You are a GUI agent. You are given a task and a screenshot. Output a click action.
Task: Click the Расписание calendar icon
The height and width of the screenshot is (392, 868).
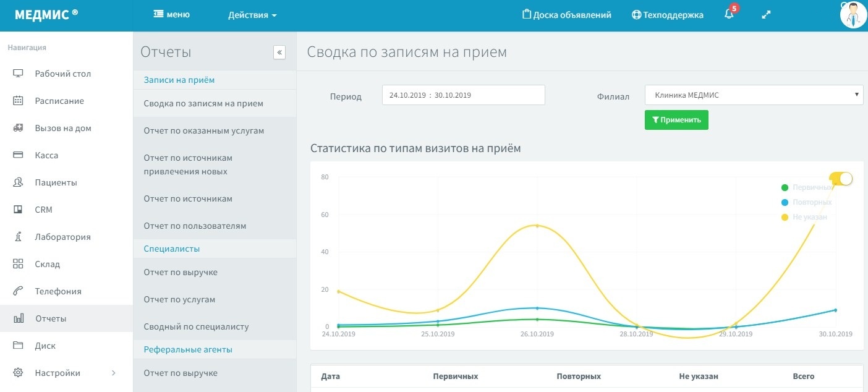[x=18, y=101]
